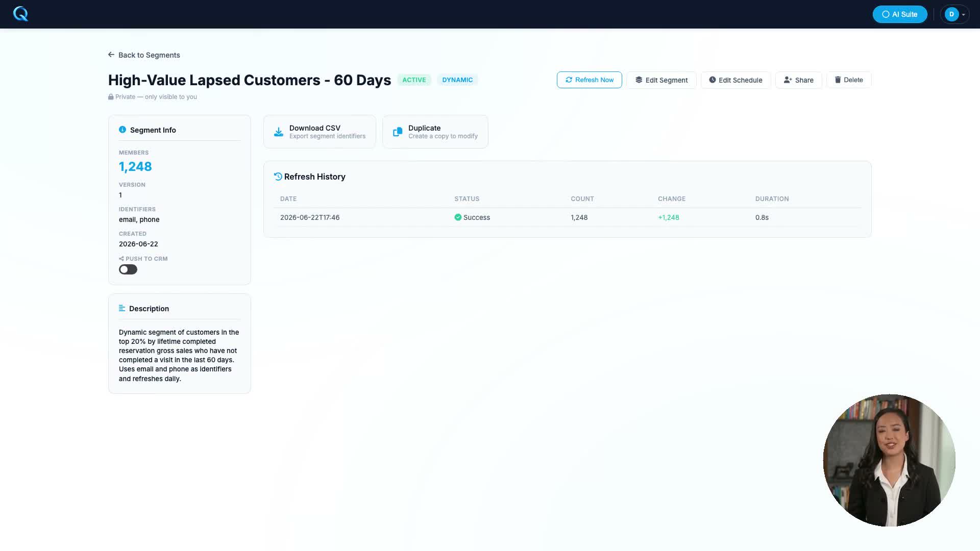Screen dimensions: 980x551
Task: Click the 0.8s duration value
Action: click(762, 217)
